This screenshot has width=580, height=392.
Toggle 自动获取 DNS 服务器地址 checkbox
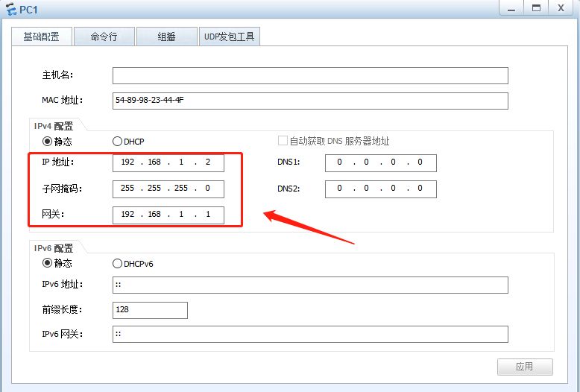(x=283, y=141)
